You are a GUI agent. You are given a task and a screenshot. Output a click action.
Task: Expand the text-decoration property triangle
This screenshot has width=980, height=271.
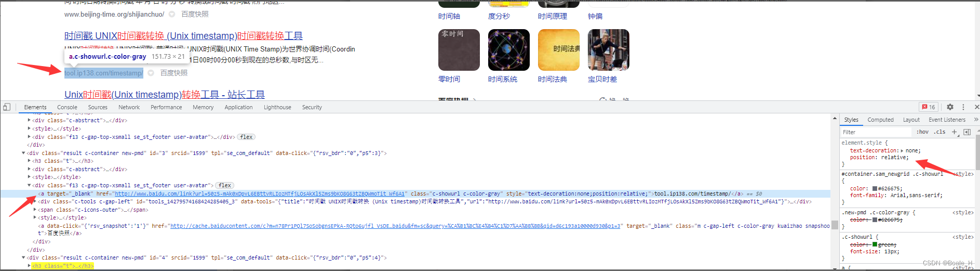(x=902, y=151)
